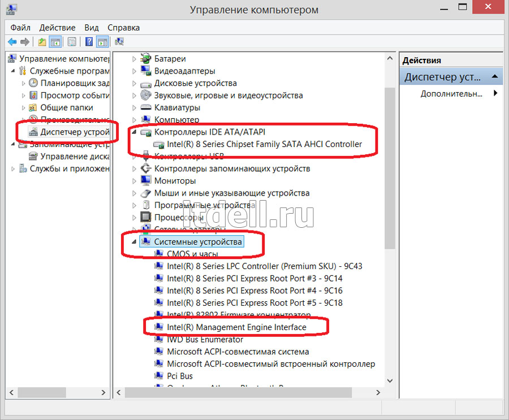Click the Службы и приложения icon

[23, 168]
